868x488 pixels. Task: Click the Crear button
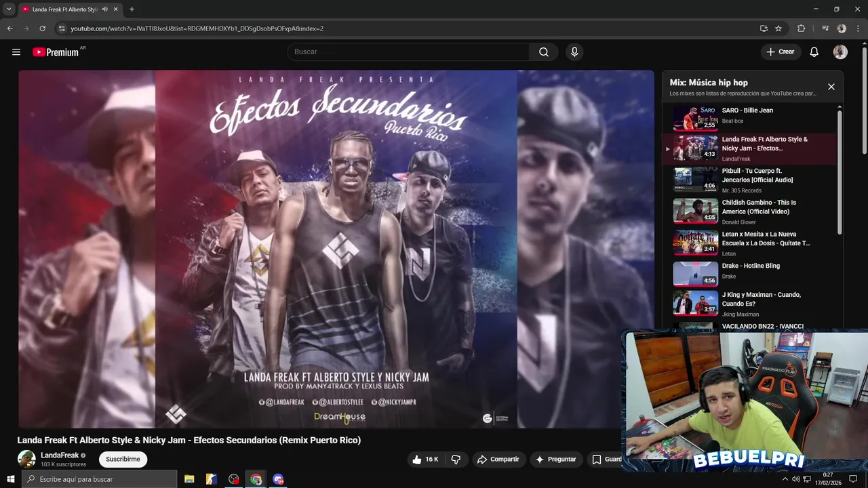click(x=781, y=52)
